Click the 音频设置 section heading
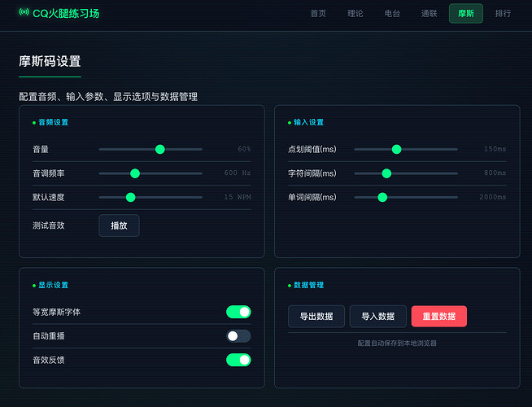532x407 pixels. click(53, 122)
